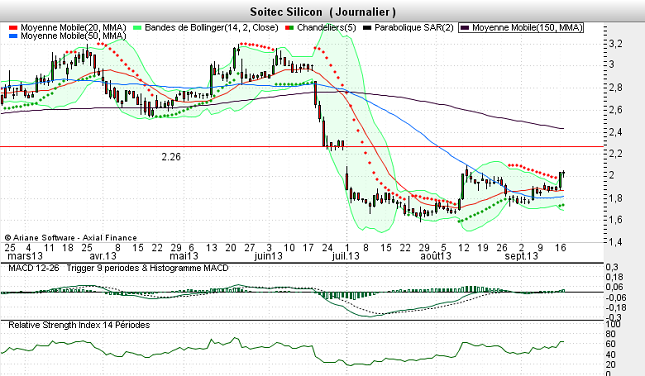This screenshot has height=376, width=645.
Task: Click the green Bandes de Bollinger legend swatch
Action: pyautogui.click(x=137, y=28)
